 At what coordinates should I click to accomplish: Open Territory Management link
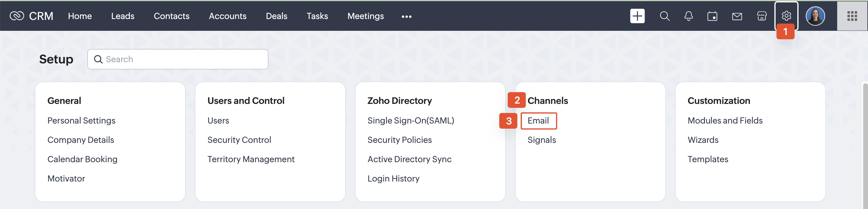click(x=251, y=159)
